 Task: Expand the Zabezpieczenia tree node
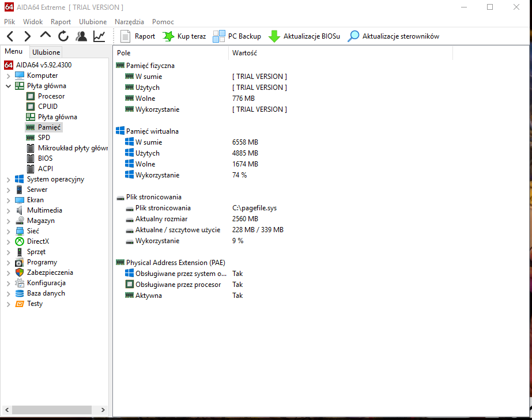coord(9,273)
